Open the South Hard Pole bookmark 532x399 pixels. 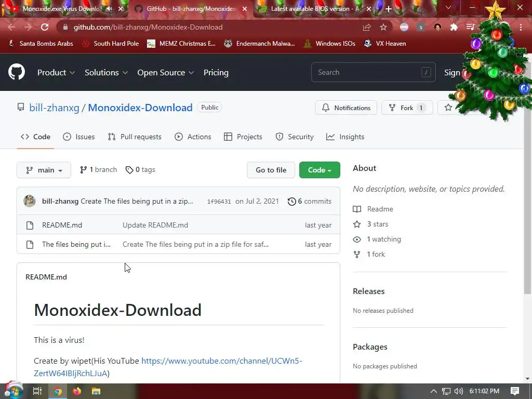pyautogui.click(x=111, y=44)
